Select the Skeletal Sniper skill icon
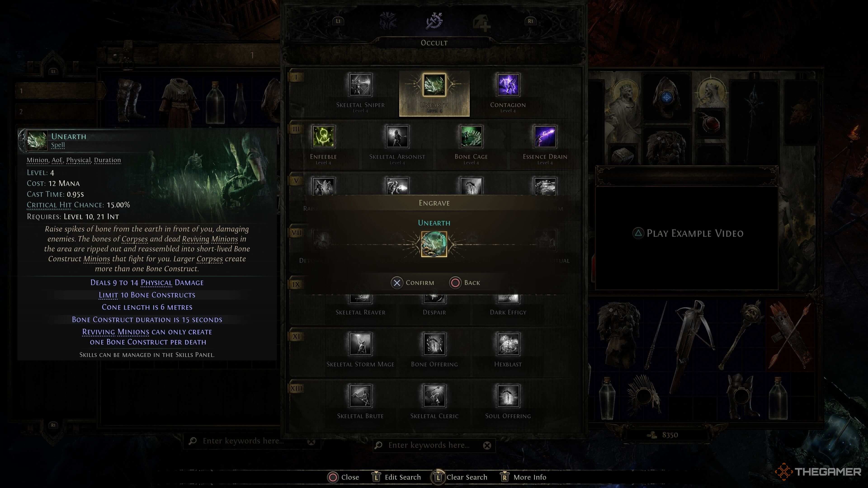The height and width of the screenshot is (488, 868). [360, 84]
